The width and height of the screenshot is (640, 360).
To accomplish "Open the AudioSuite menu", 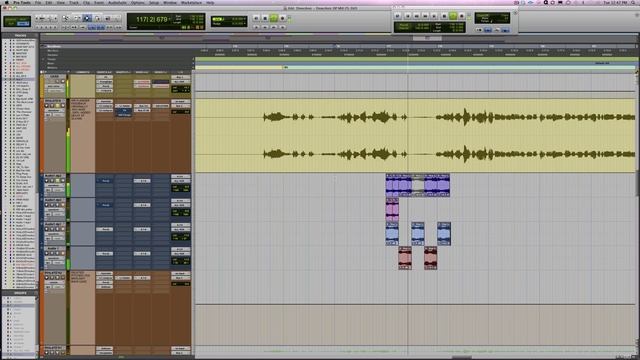I will (117, 2).
